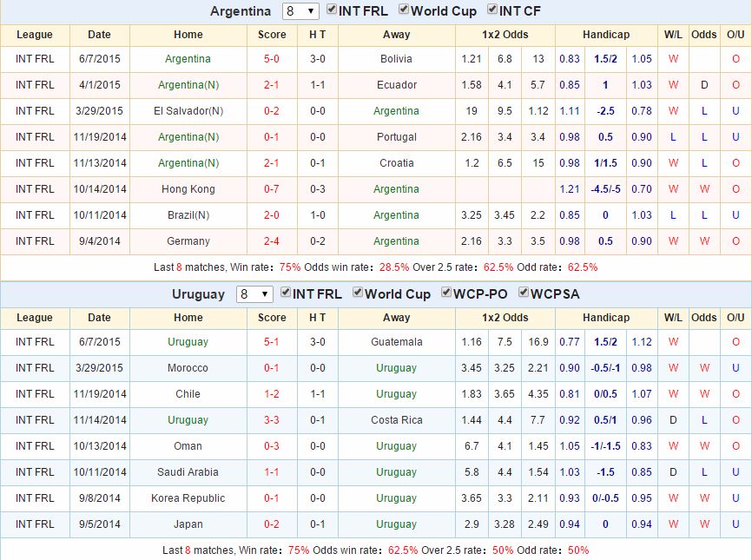Click Japan home team

[188, 524]
